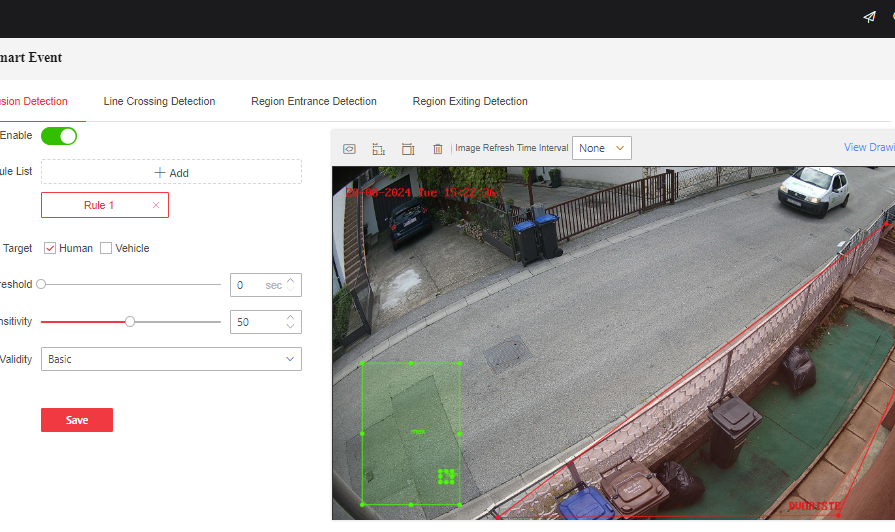The width and height of the screenshot is (895, 532).
Task: Open the Image Refresh Time Interval dropdown
Action: point(601,148)
